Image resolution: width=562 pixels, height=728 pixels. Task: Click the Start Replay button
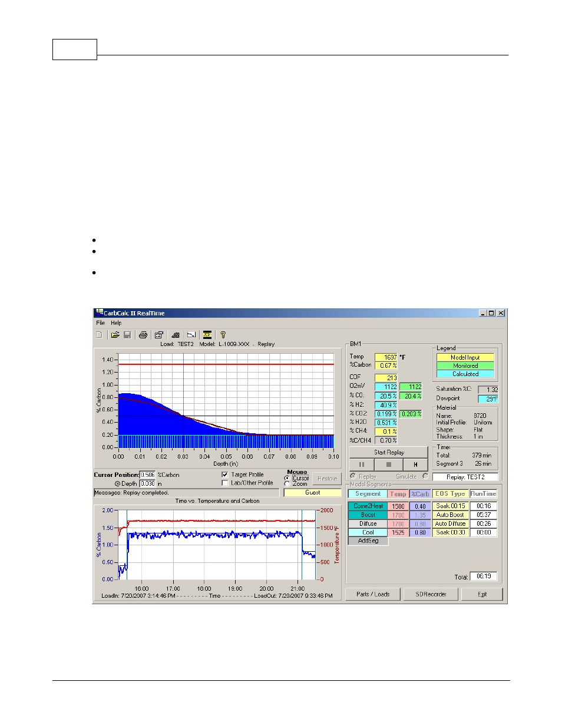tap(389, 453)
